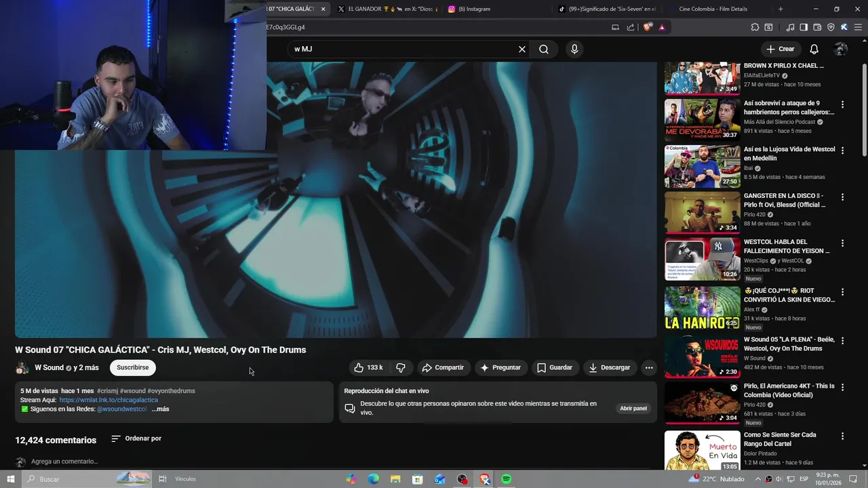The image size is (868, 488).
Task: Open options for 'Pirlo, El Americano 4KT' video
Action: (842, 387)
